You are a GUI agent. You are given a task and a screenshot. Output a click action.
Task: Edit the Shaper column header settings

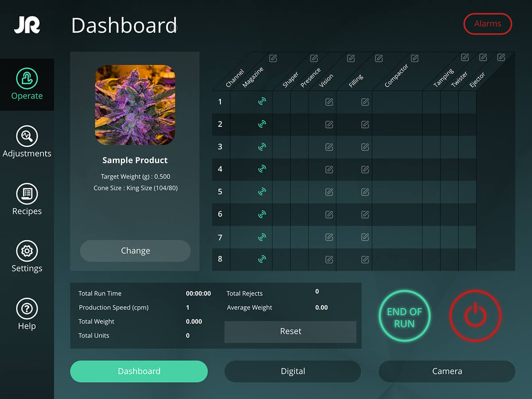314,58
